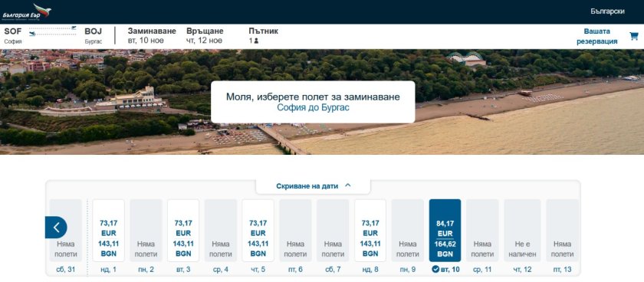
Task: Collapse dates using the chevron up arrow
Action: click(x=348, y=185)
